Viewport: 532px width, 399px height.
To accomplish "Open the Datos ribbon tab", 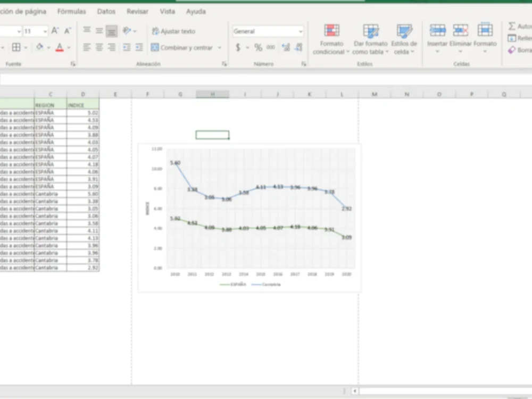I will [x=106, y=12].
